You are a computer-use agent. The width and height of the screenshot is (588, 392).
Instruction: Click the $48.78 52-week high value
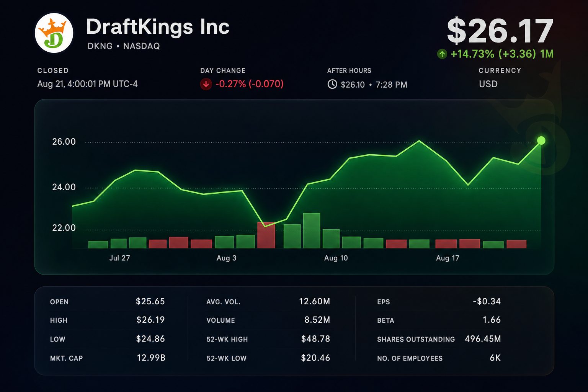point(315,339)
